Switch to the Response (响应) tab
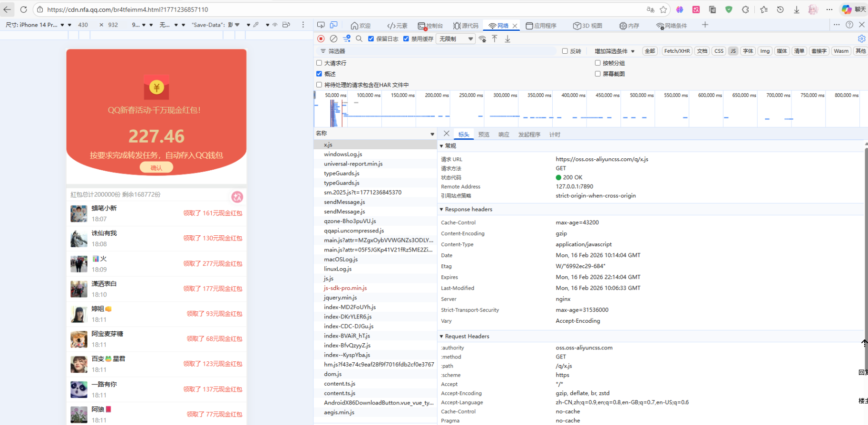 [x=504, y=135]
